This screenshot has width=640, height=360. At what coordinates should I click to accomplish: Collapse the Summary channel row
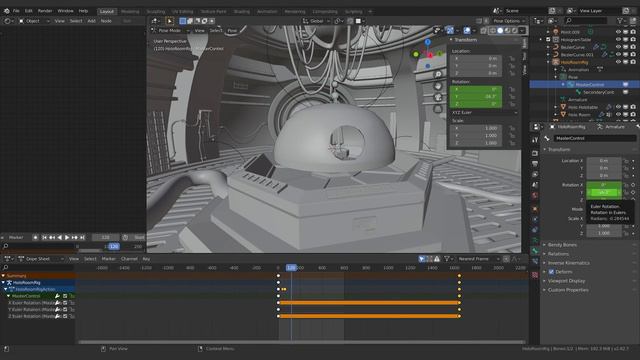click(3, 276)
